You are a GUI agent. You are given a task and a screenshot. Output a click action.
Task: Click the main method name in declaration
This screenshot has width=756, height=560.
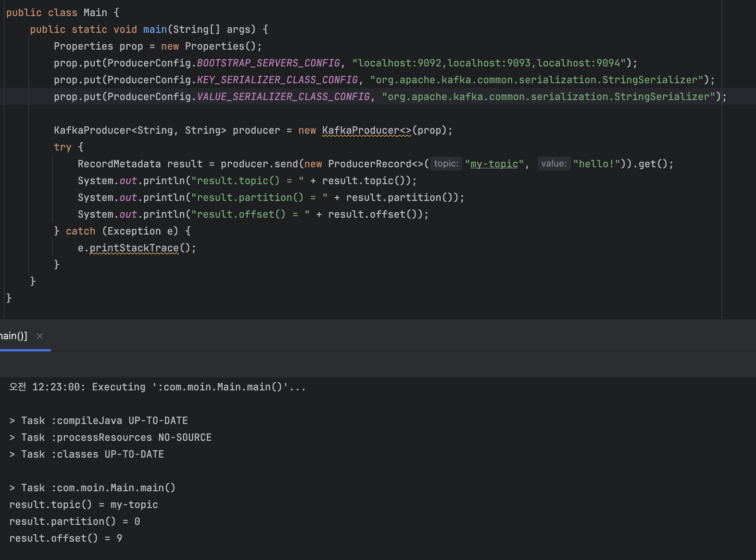[155, 30]
